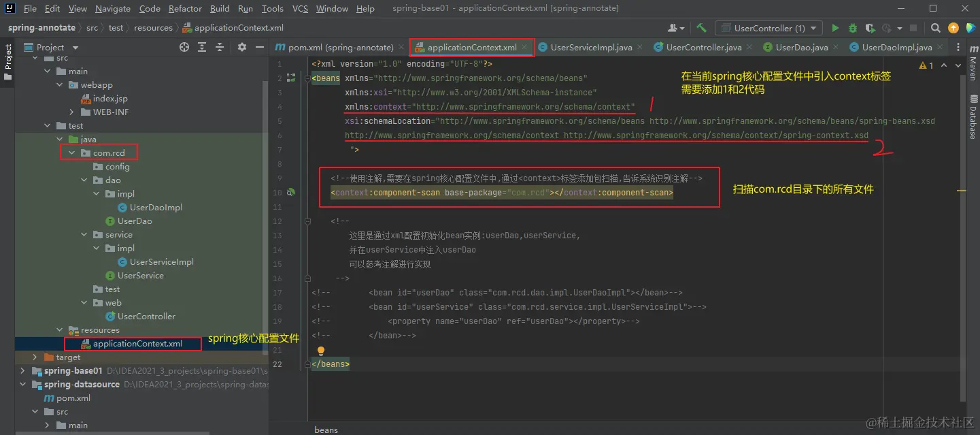Click the spring-annotate breadcrumb
This screenshot has width=980, height=435.
(x=41, y=28)
